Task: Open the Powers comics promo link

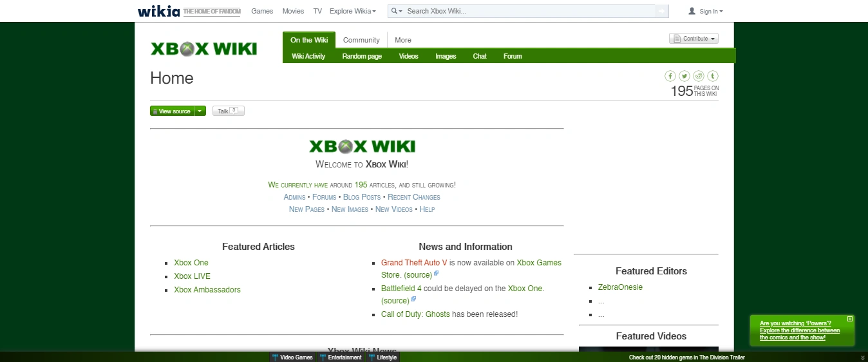Action: [800, 330]
